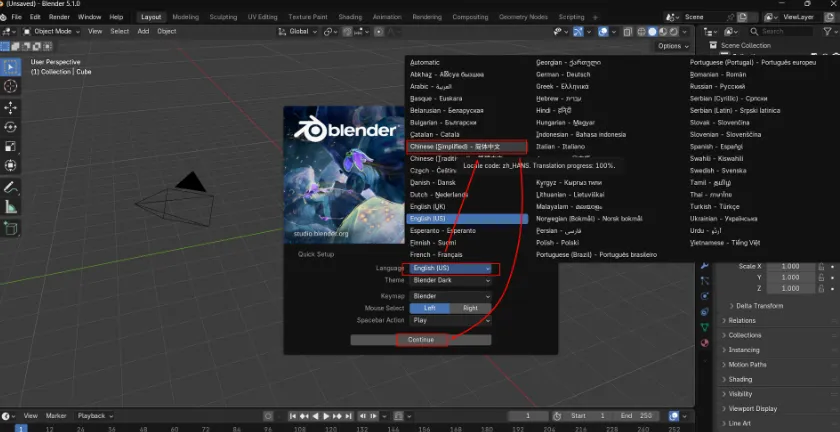Image resolution: width=840 pixels, height=432 pixels.
Task: Open the outliner filter funnel
Action: pyautogui.click(x=828, y=32)
